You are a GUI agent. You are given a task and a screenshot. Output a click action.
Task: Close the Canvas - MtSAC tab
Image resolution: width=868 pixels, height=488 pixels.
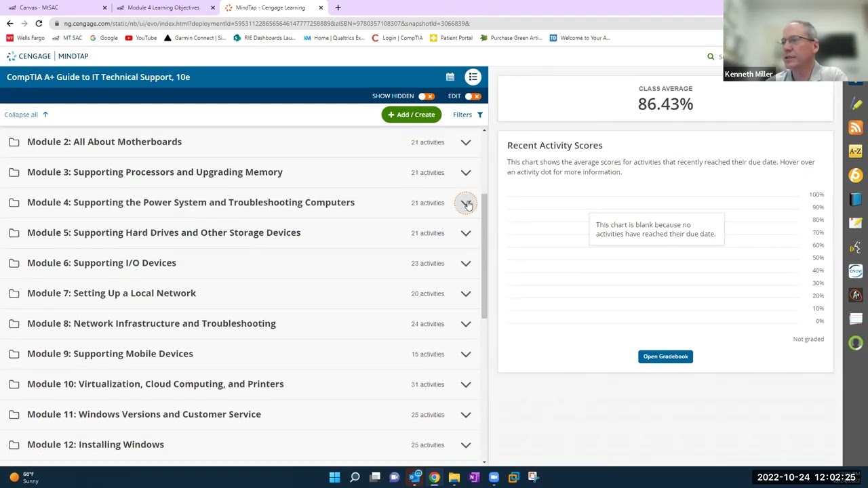point(104,7)
